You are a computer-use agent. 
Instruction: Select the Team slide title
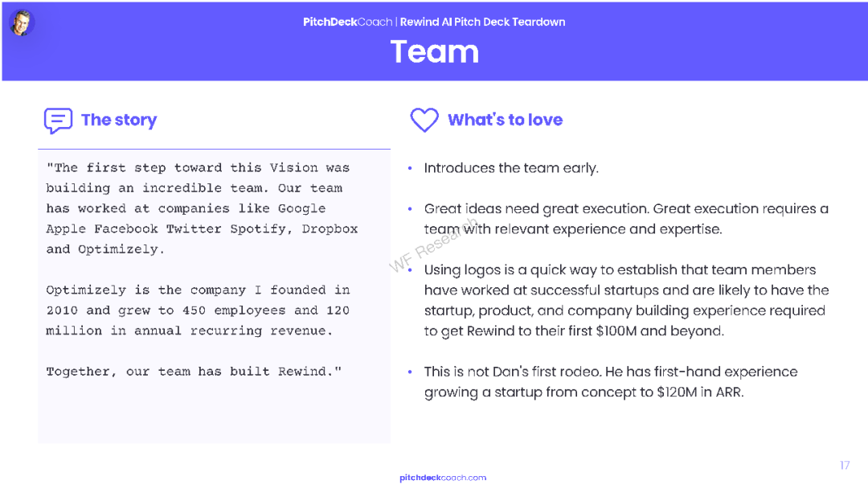435,52
